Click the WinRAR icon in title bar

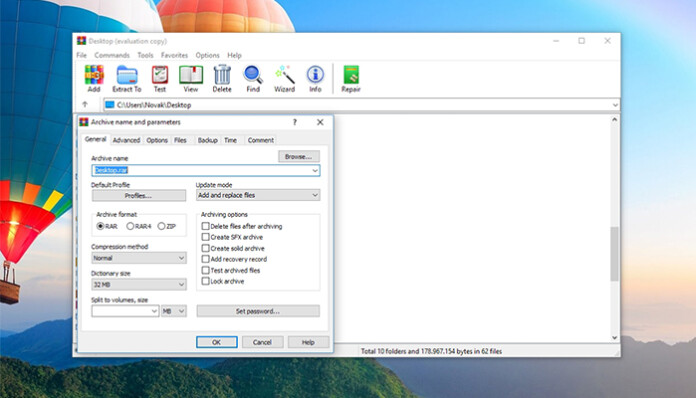pyautogui.click(x=81, y=41)
